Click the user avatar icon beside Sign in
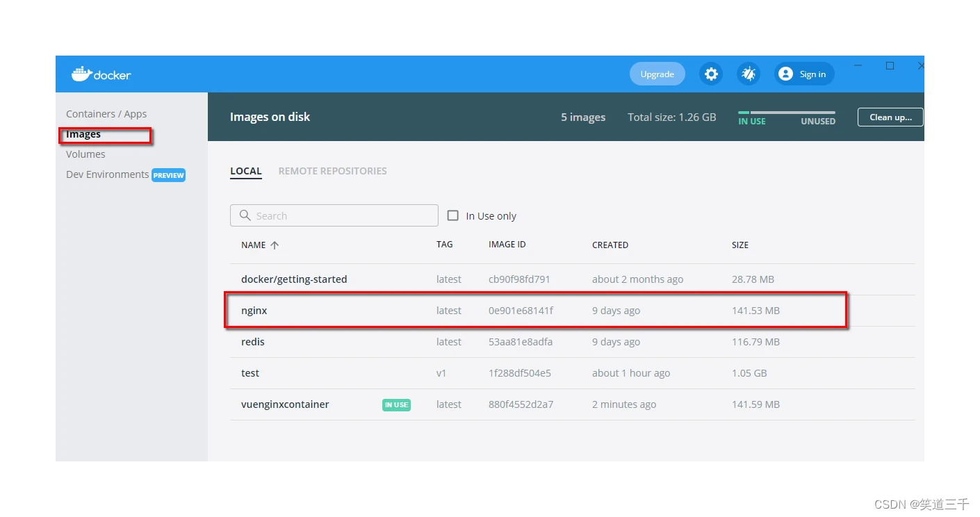Viewport: 980px width, 517px height. pyautogui.click(x=785, y=74)
